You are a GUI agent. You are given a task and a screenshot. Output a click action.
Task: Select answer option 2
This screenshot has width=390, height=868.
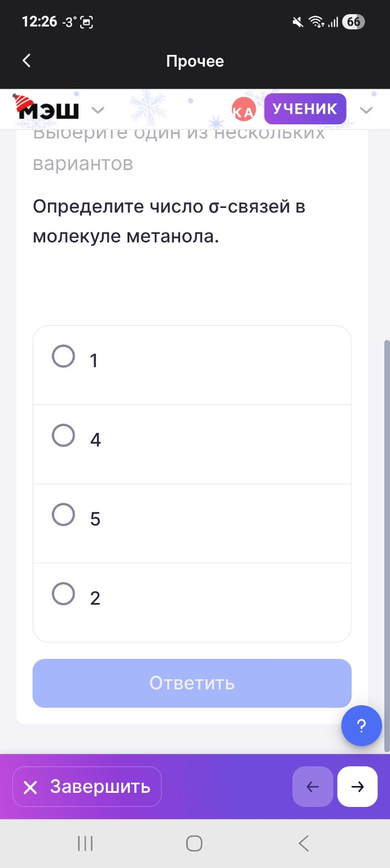pyautogui.click(x=64, y=593)
